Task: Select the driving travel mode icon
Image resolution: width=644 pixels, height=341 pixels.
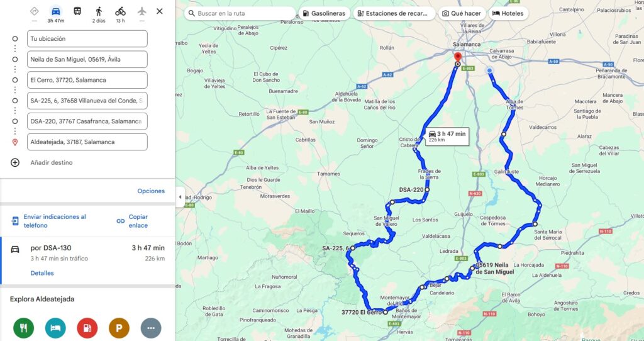Action: (x=56, y=11)
